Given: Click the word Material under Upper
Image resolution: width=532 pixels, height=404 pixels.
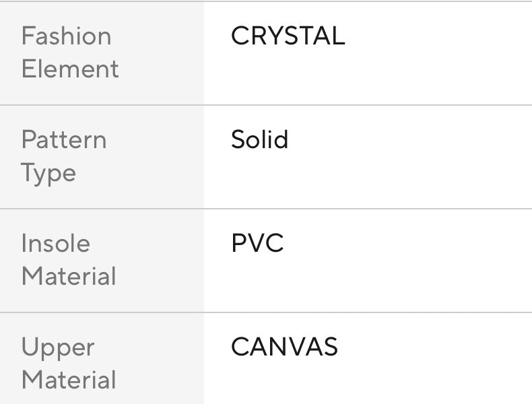Looking at the screenshot, I should [69, 380].
